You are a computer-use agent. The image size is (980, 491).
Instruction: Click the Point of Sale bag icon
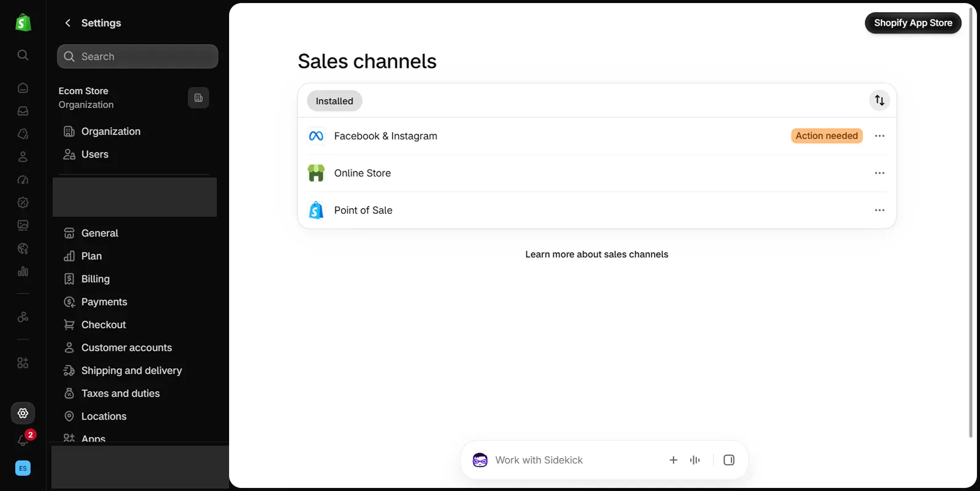[x=316, y=210]
